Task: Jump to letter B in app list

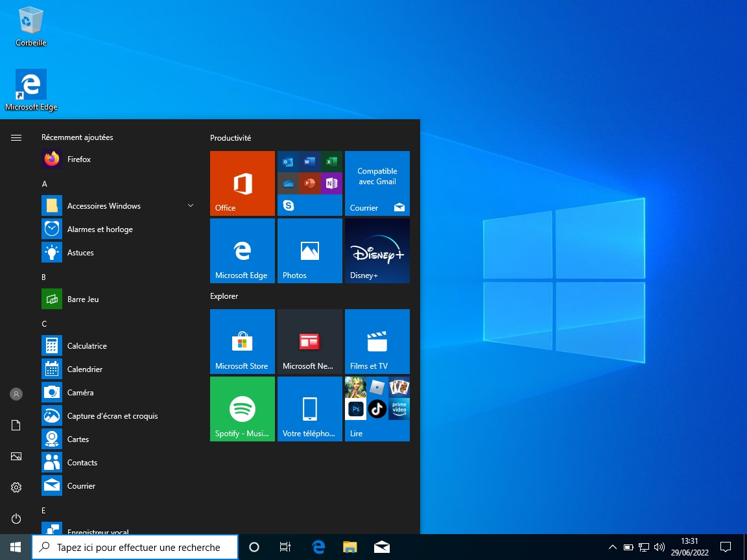Action: pos(44,277)
